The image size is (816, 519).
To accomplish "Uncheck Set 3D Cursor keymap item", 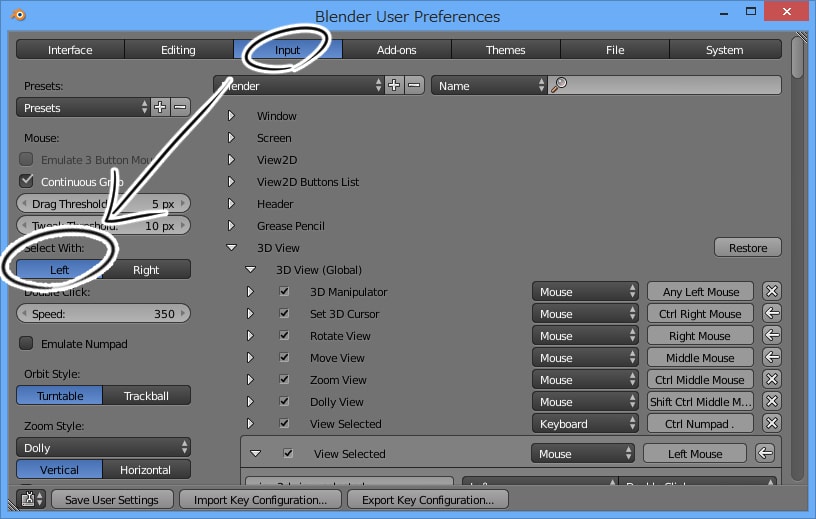I will tap(284, 313).
